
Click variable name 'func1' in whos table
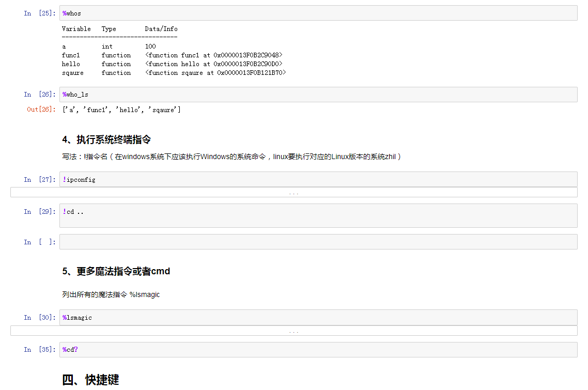click(71, 55)
